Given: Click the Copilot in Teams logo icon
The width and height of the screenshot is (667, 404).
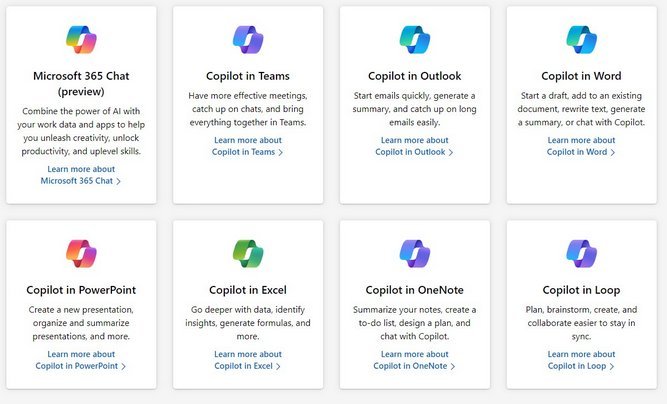Looking at the screenshot, I should [248, 39].
